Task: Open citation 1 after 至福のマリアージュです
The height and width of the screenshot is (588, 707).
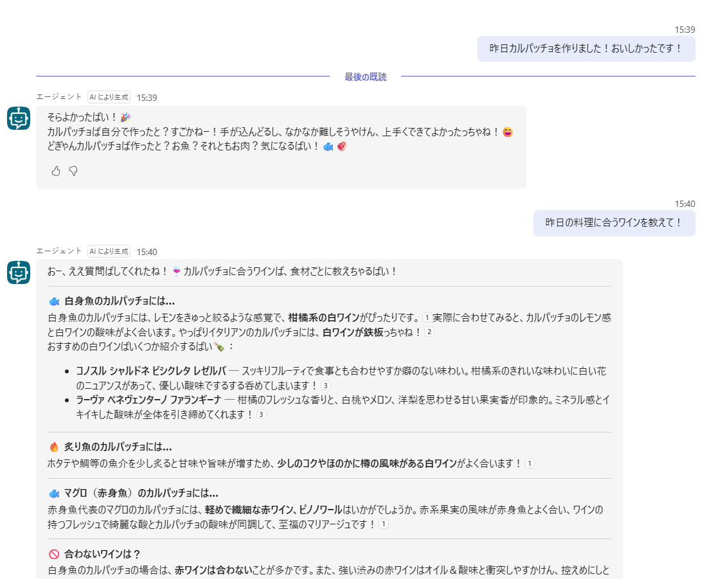Action: [x=384, y=524]
